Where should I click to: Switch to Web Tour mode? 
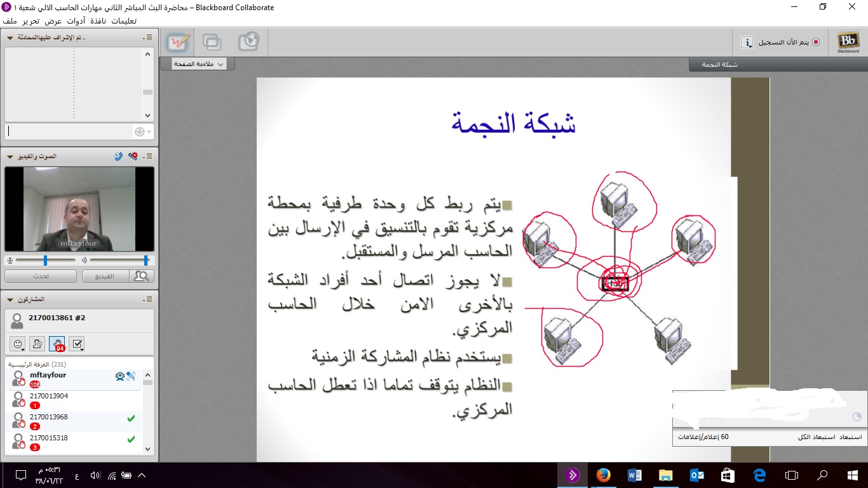click(248, 42)
